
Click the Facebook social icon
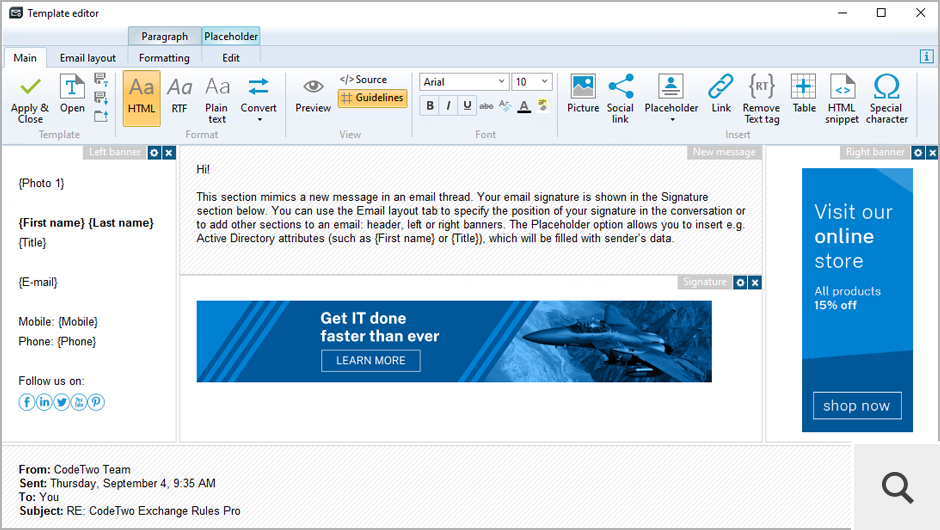click(27, 402)
